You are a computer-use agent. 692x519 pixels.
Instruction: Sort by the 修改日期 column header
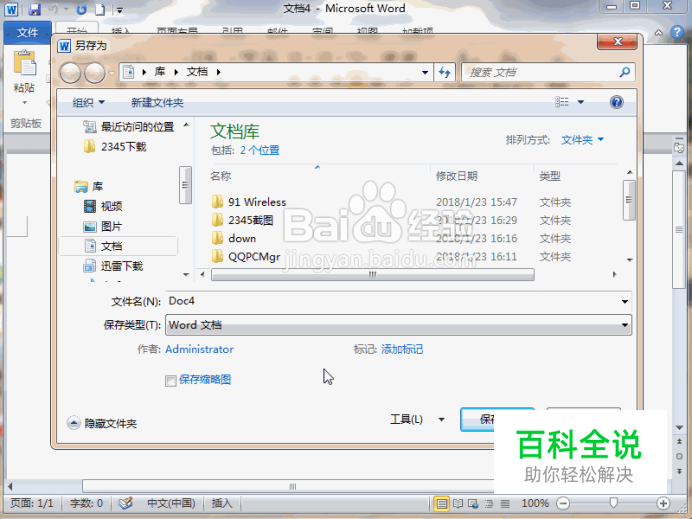click(457, 176)
